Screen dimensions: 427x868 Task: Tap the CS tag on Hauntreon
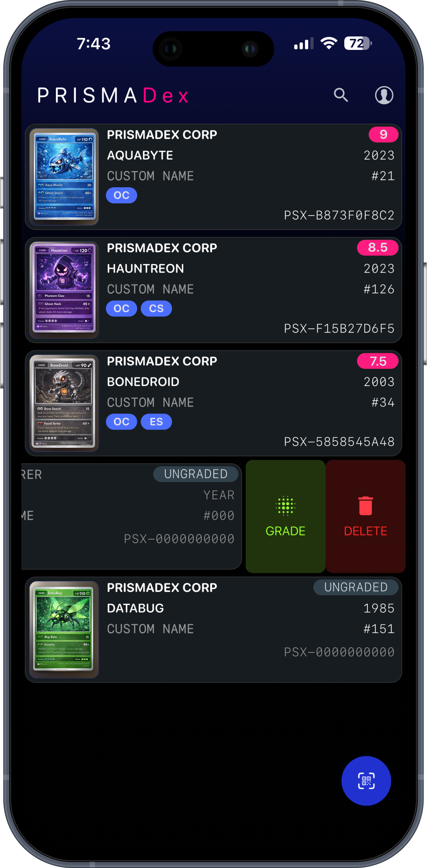coord(156,308)
